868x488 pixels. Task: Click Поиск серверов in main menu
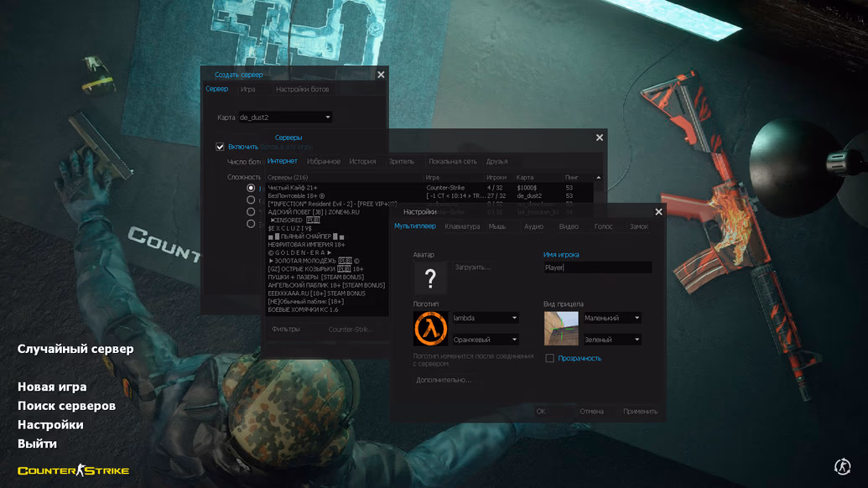click(66, 406)
